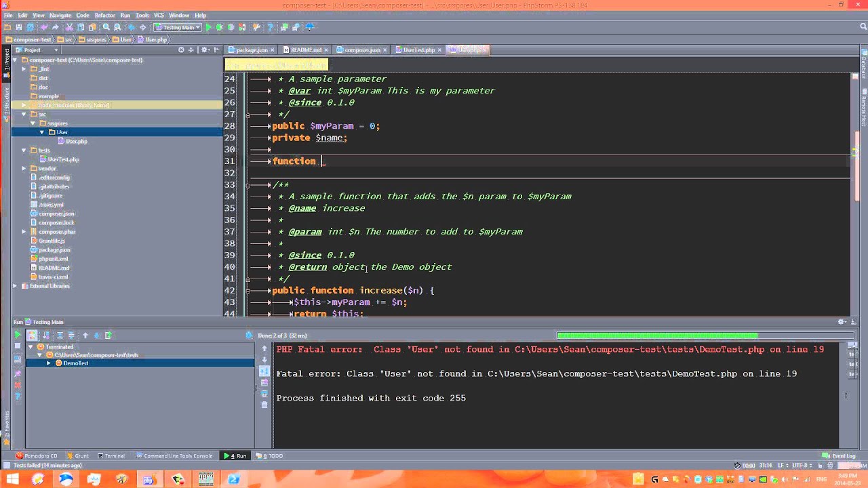Save all files with the floppy icon

[18, 27]
